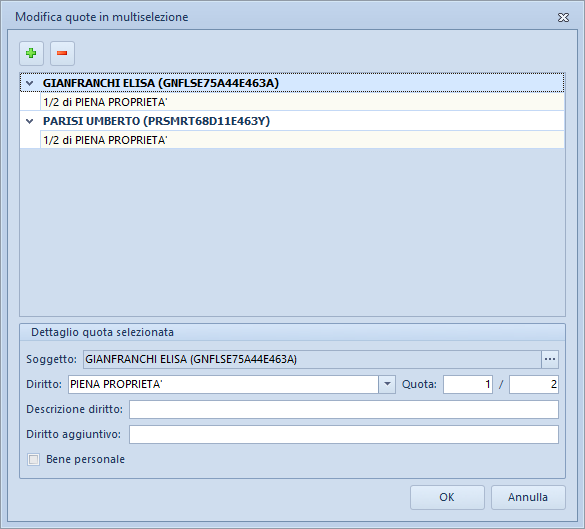Click the red minus remove quota icon
Viewport: 585px width, 529px height.
[62, 53]
